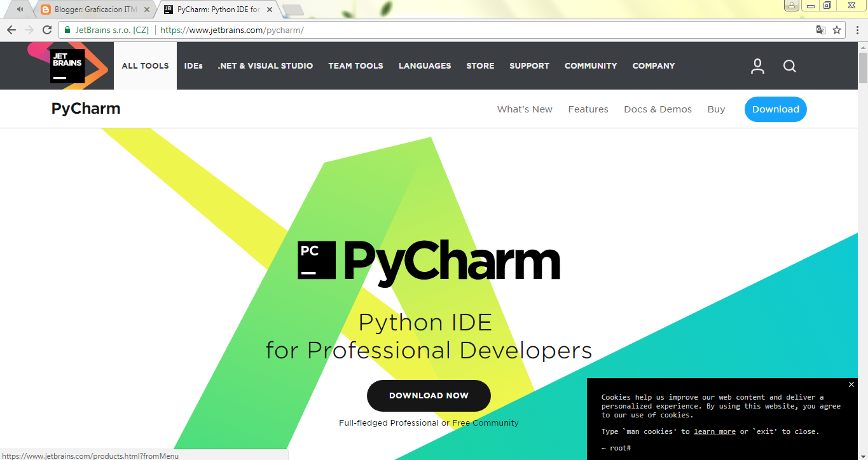Open the Buy page
The height and width of the screenshot is (460, 868).
coord(716,109)
